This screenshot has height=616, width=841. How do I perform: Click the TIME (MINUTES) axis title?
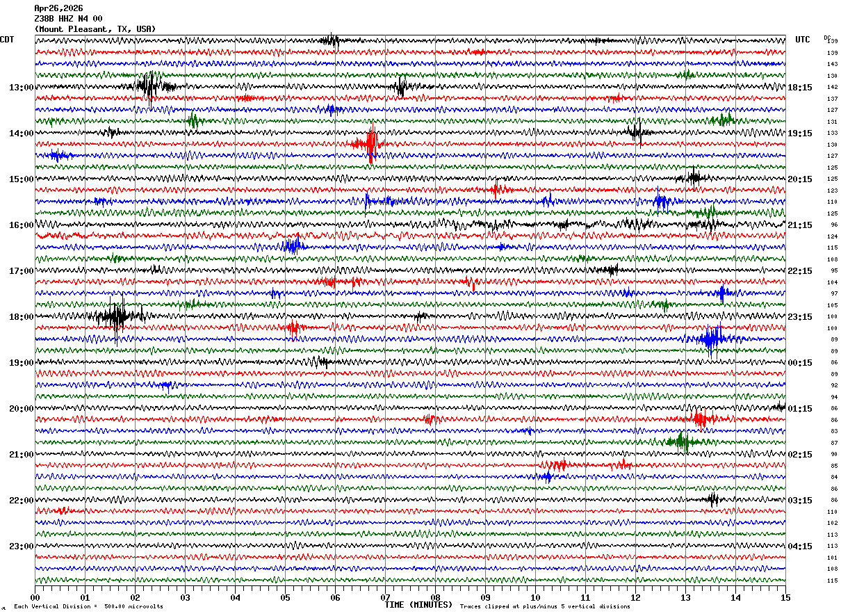pos(418,605)
